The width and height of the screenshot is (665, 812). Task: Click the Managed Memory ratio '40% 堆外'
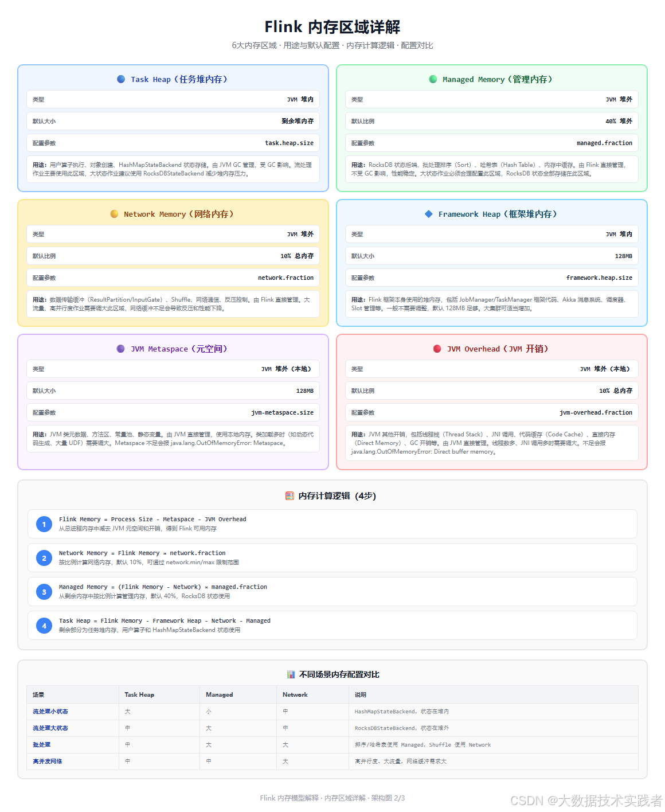click(x=619, y=121)
